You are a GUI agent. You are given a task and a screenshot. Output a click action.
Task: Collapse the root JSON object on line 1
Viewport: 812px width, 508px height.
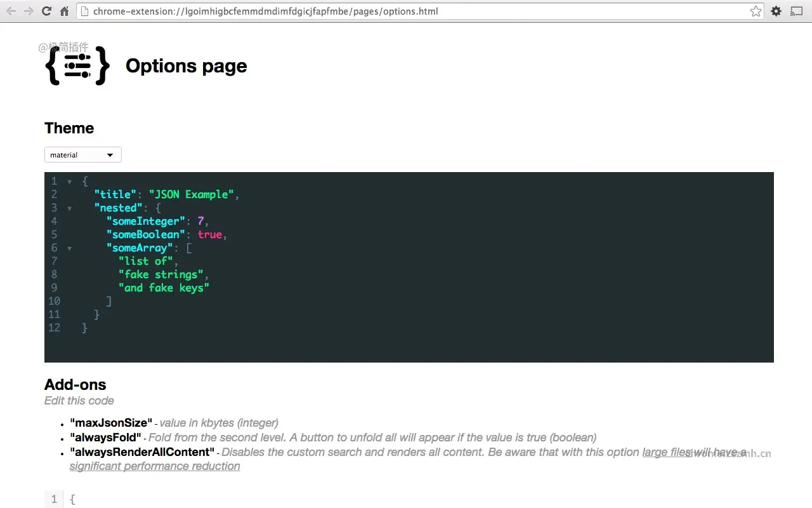pyautogui.click(x=69, y=181)
